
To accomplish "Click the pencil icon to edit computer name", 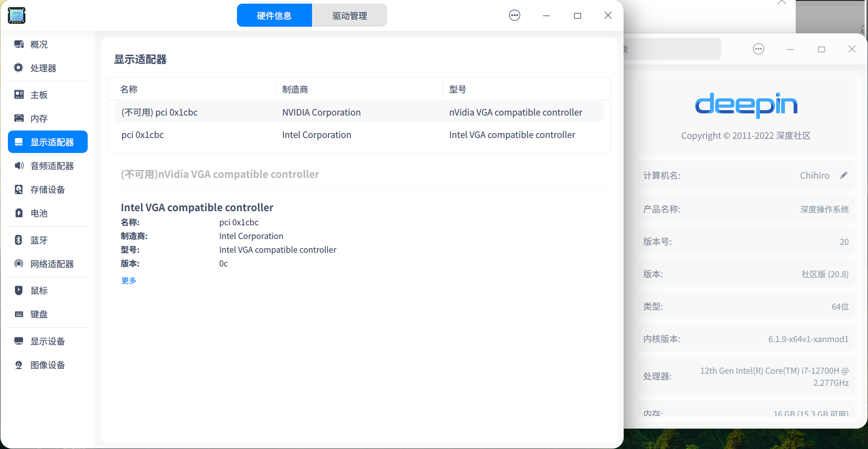I will pos(843,175).
